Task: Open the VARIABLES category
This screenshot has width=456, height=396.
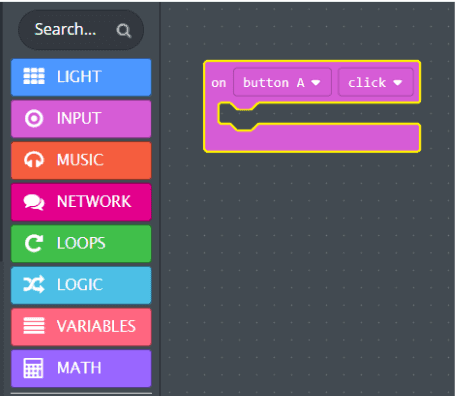Action: coord(81,327)
